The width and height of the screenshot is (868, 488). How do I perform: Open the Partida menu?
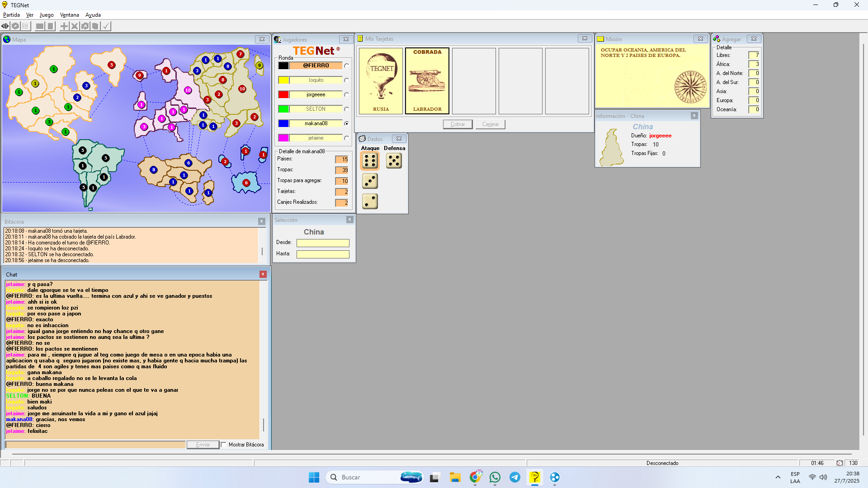click(x=11, y=15)
